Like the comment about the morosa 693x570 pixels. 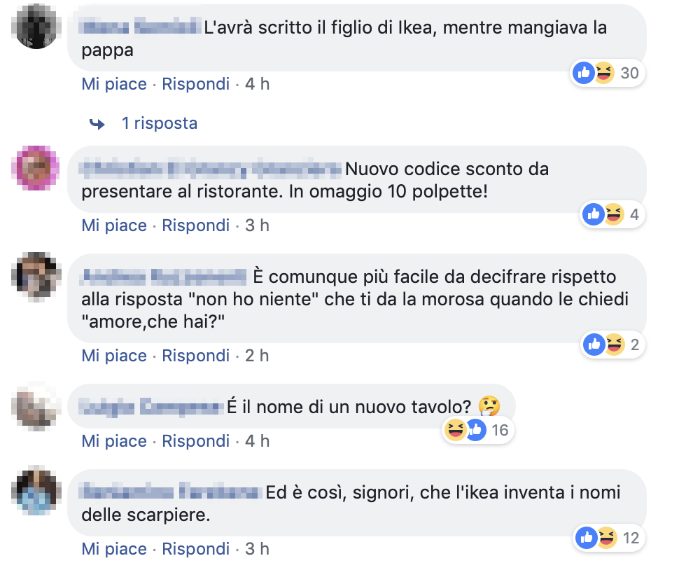[114, 355]
